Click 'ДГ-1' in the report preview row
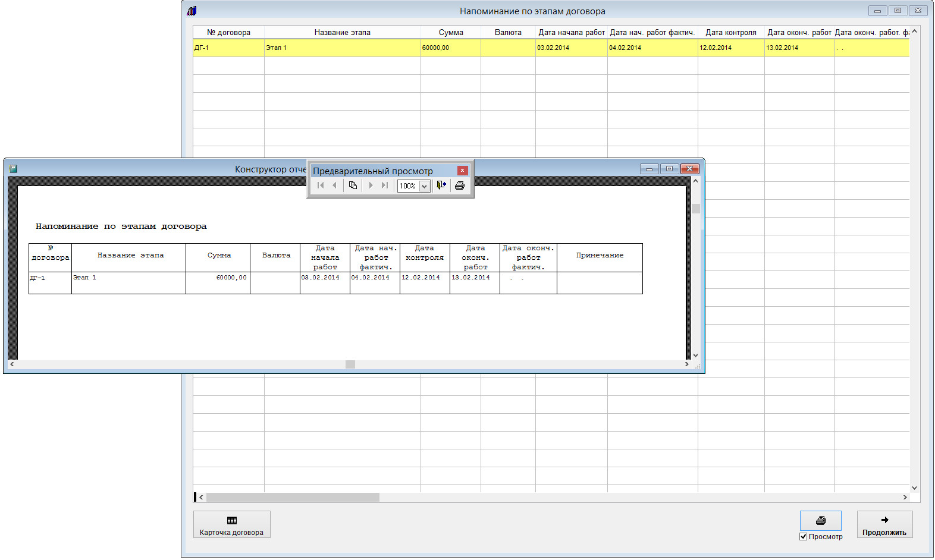935x560 pixels. (x=37, y=278)
